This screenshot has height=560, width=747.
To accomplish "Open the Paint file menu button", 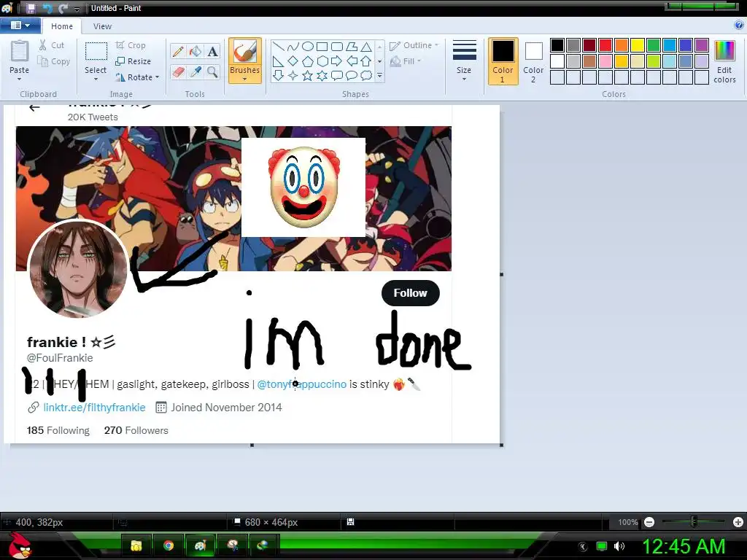I will [20, 26].
